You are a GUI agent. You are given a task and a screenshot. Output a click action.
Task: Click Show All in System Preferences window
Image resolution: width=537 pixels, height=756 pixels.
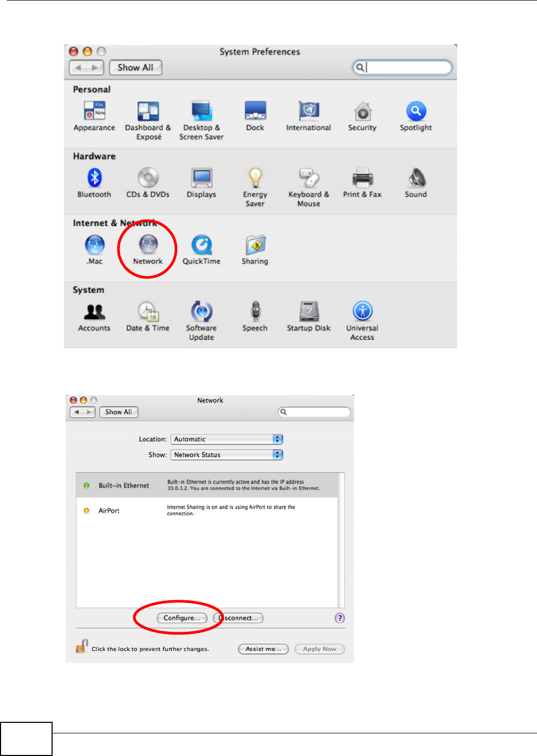(136, 67)
